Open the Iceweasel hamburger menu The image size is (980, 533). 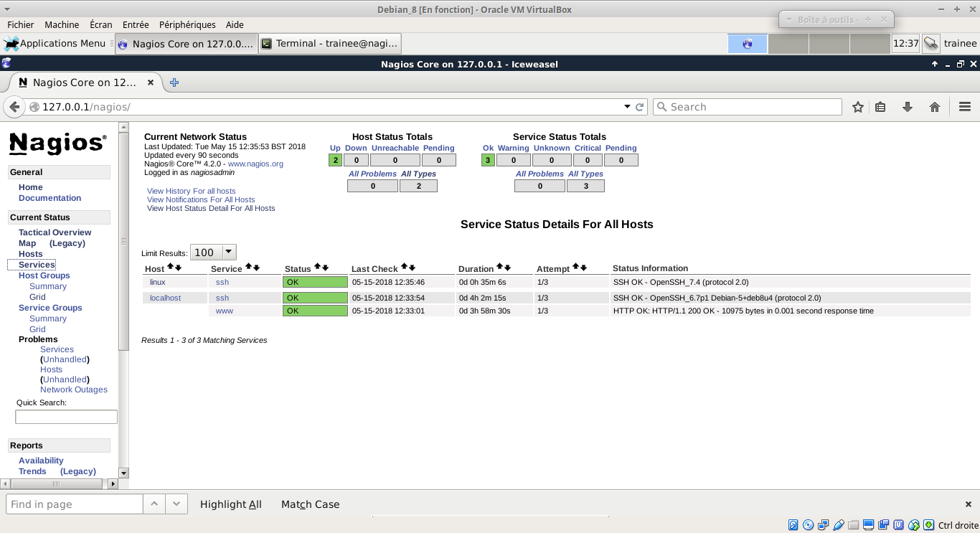click(x=965, y=107)
